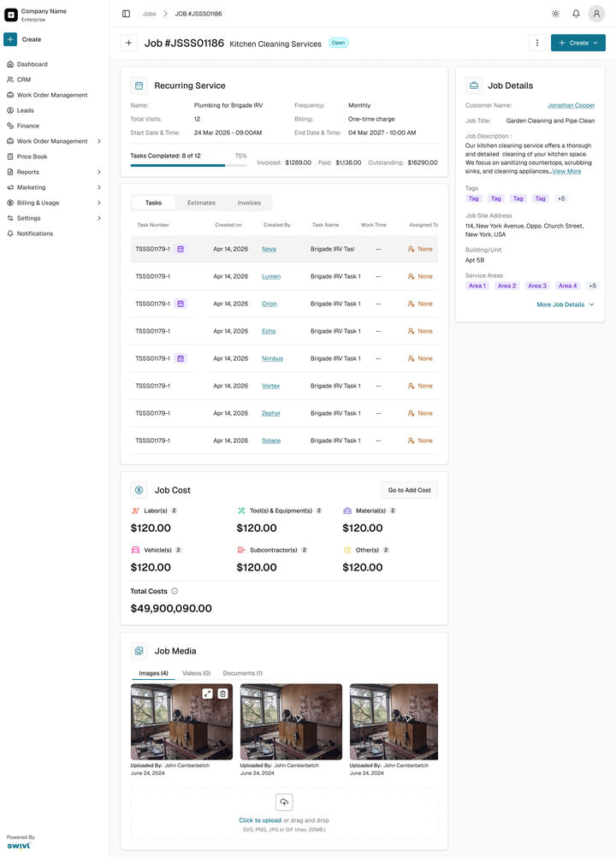Click the sidebar Create plus button

tap(10, 39)
